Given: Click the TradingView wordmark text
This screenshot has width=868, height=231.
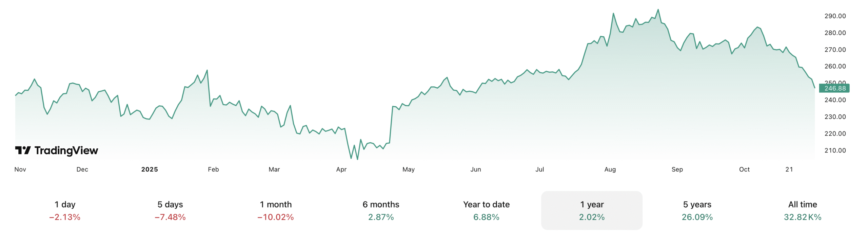Looking at the screenshot, I should pos(66,150).
